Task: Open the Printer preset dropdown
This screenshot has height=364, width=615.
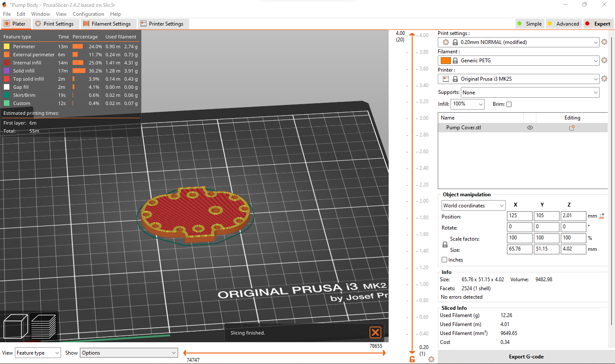Action: pyautogui.click(x=518, y=79)
